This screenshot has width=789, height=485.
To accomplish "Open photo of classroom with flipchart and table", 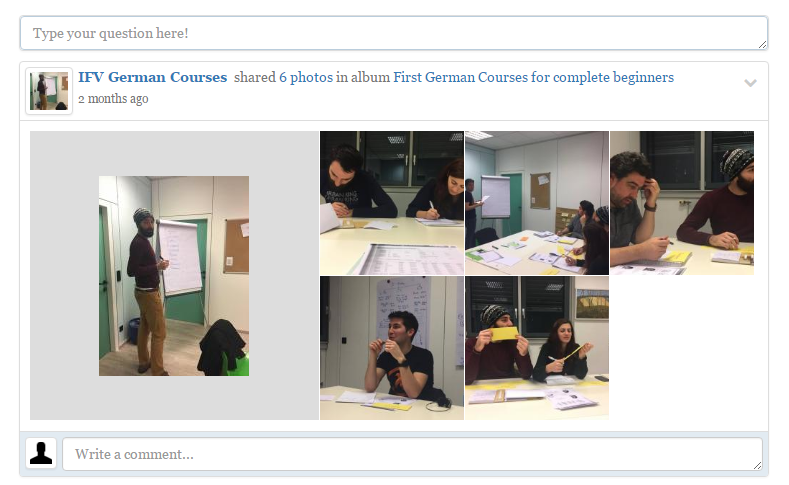I will pos(537,203).
